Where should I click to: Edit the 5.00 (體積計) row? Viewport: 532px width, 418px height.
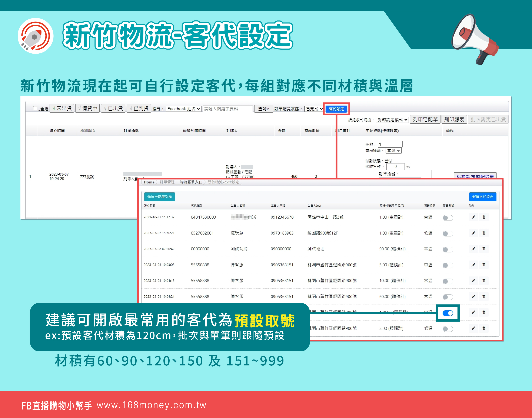coord(473,265)
